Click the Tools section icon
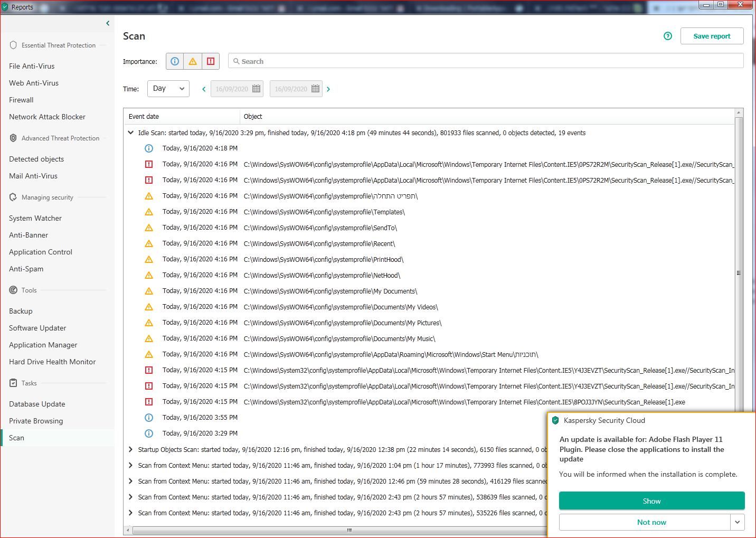 click(x=13, y=290)
